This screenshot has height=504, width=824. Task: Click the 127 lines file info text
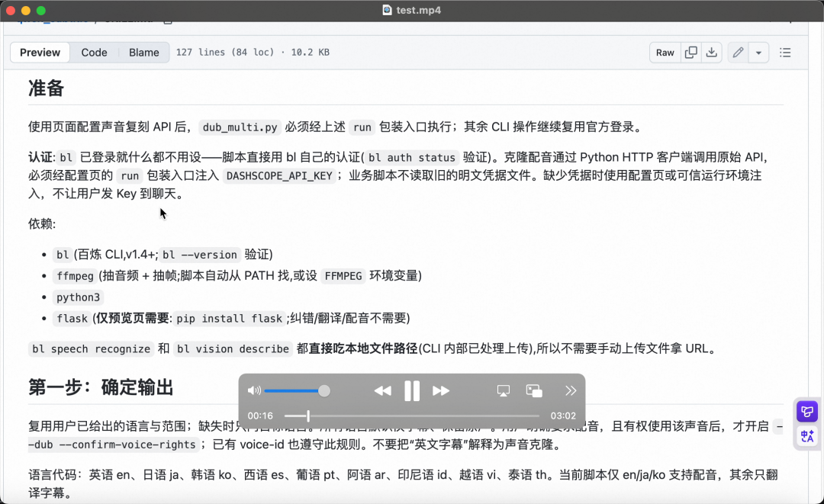click(x=253, y=53)
